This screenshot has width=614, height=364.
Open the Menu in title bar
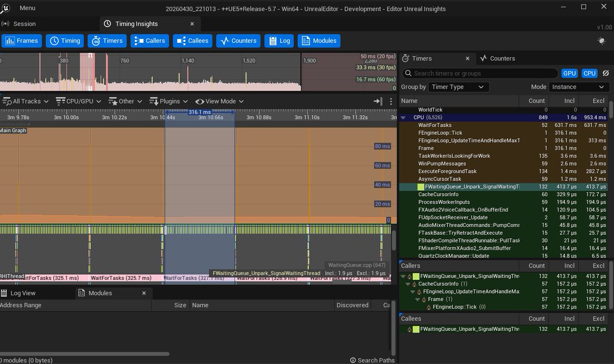(27, 8)
